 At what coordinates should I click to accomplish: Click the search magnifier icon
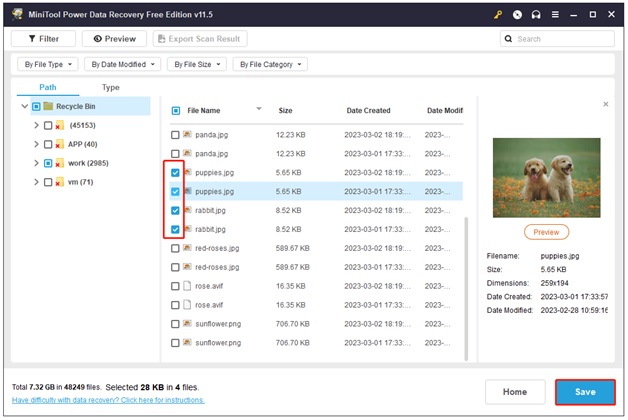510,39
